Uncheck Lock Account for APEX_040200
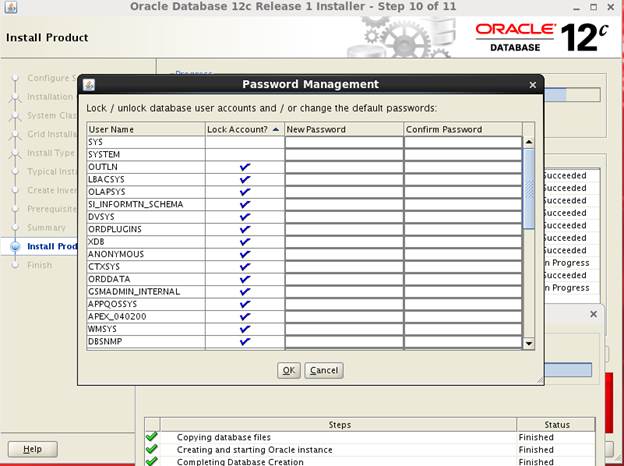624x466 pixels. click(245, 316)
